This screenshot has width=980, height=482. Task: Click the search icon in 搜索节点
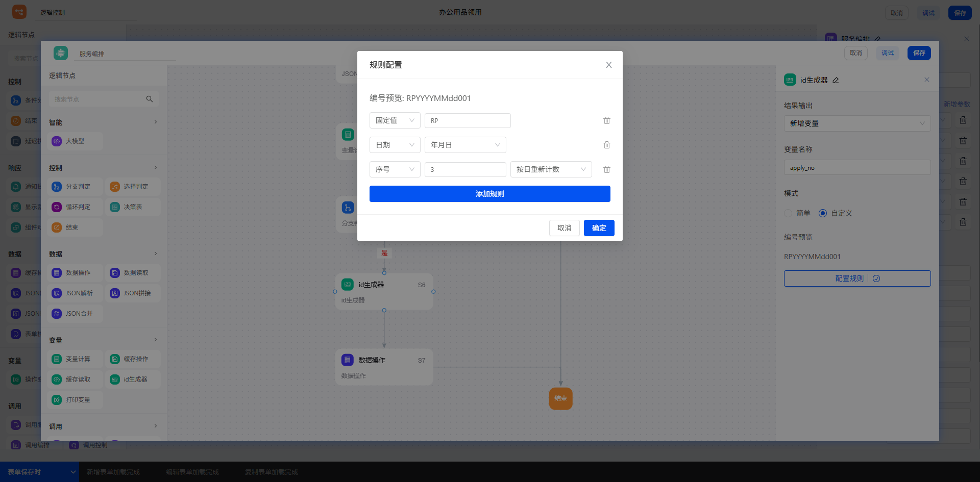coord(150,99)
